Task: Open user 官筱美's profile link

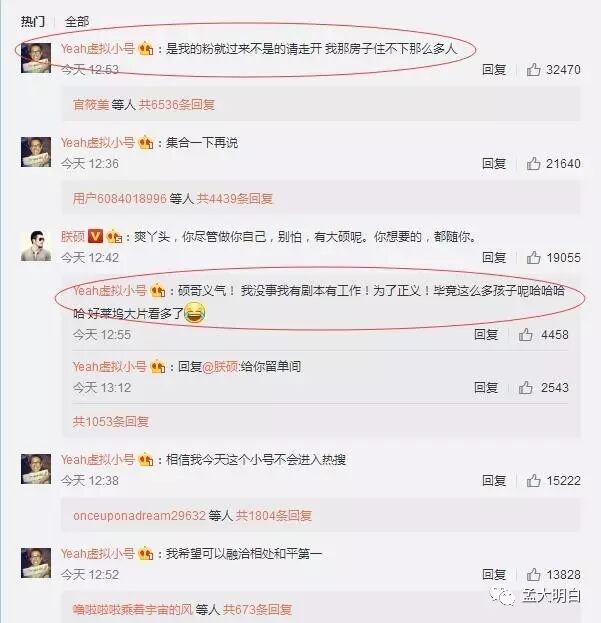Action: (x=91, y=104)
